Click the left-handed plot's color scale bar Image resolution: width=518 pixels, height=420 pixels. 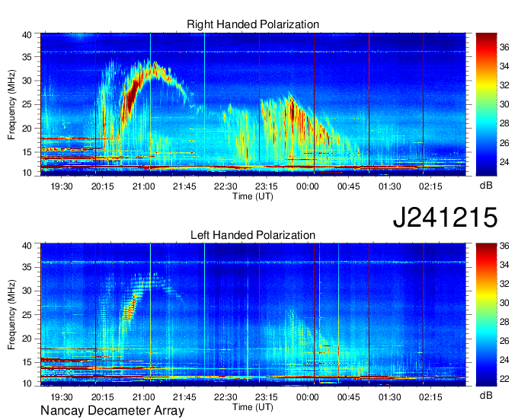[x=486, y=315]
